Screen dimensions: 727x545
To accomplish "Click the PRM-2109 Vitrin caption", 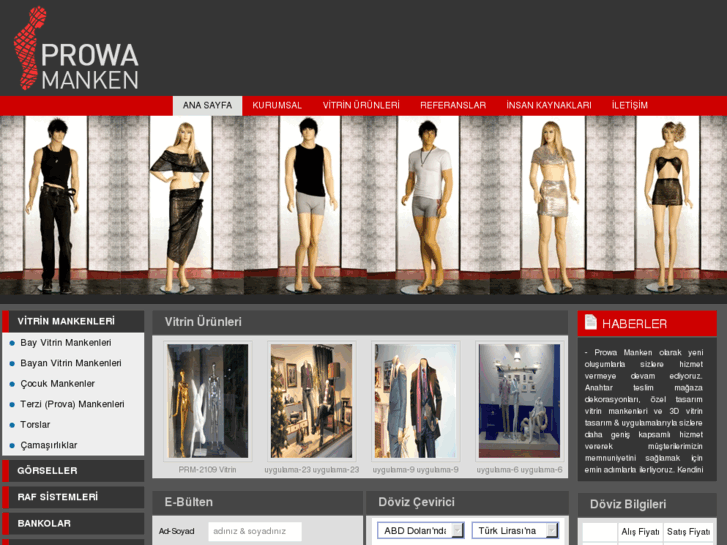I will (207, 470).
